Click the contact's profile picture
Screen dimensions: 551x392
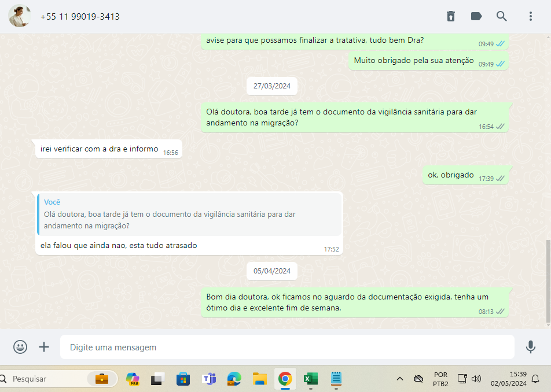[x=19, y=16]
